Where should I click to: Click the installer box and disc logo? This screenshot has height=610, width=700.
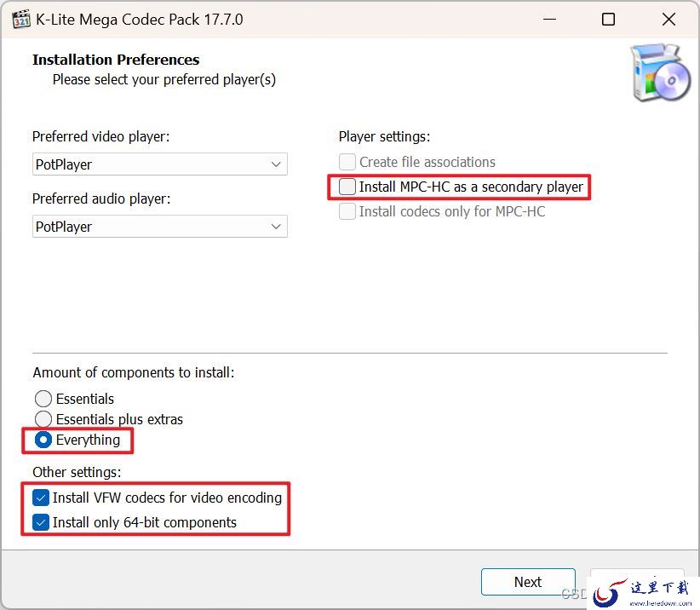point(660,72)
